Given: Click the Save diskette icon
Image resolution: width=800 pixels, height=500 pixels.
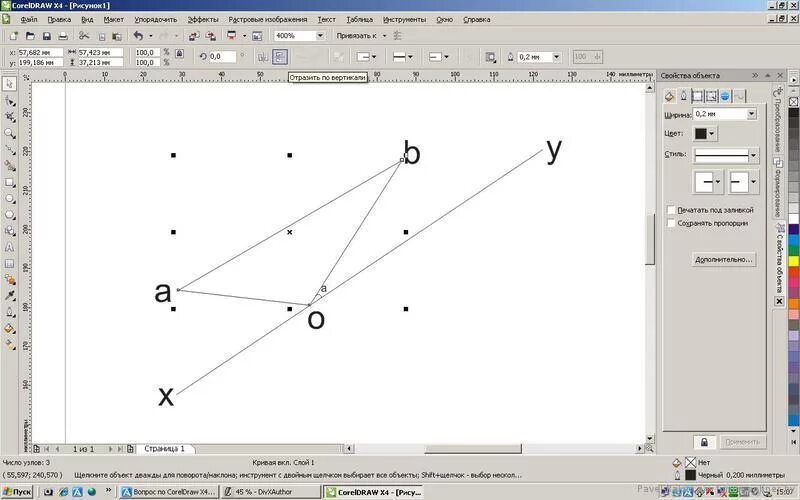Looking at the screenshot, I should [46, 36].
